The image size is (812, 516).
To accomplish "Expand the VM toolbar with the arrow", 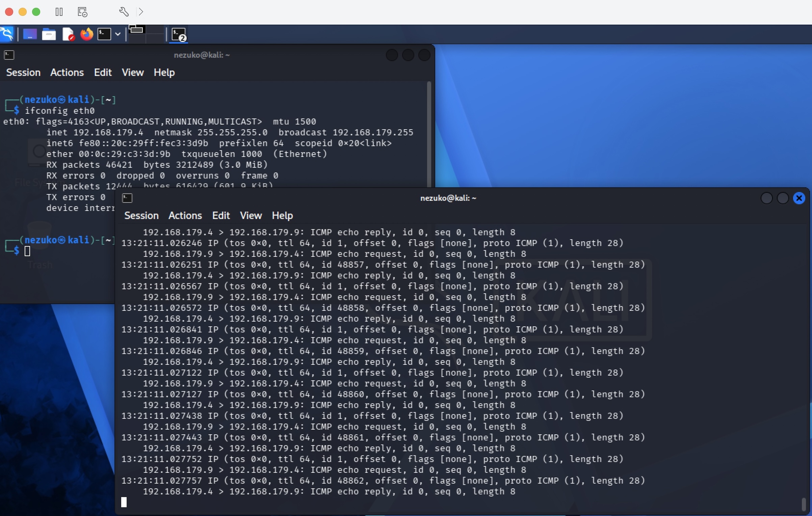I will click(x=141, y=11).
